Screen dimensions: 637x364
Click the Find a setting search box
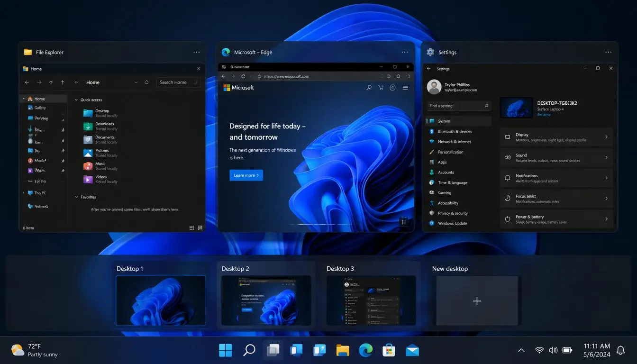(x=459, y=106)
